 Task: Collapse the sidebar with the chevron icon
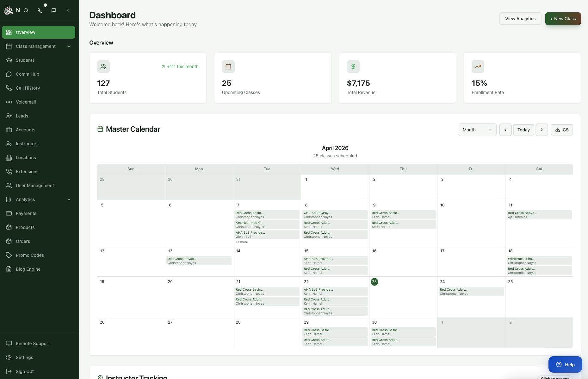(x=67, y=10)
